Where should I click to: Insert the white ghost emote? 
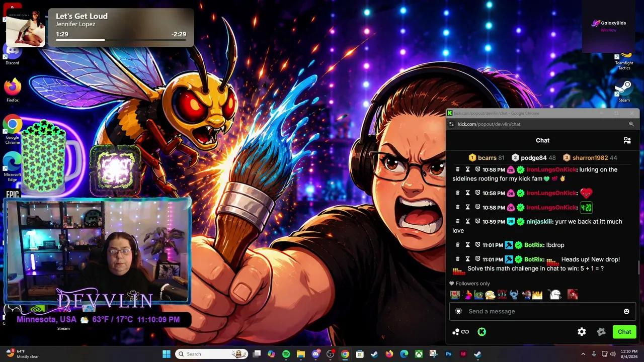555,295
